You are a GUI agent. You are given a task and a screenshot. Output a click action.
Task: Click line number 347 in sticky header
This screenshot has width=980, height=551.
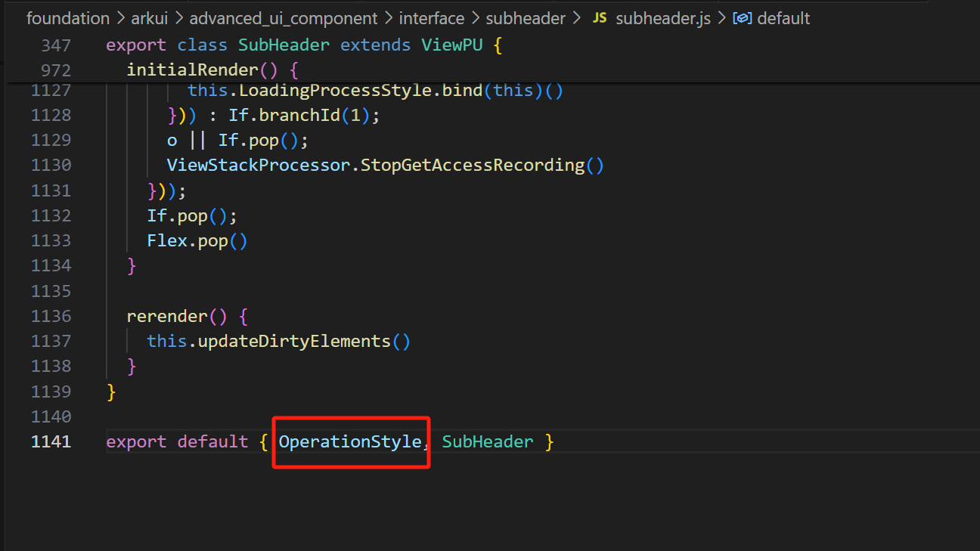[x=56, y=45]
